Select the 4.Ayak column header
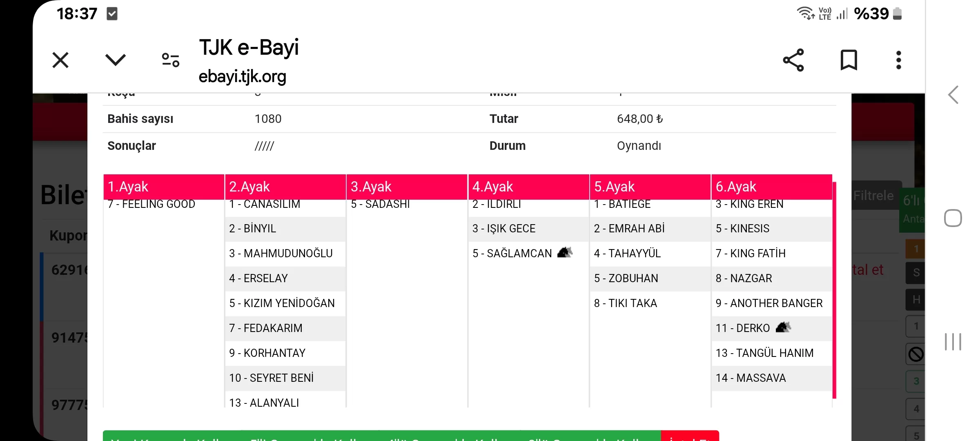980x441 pixels. click(x=528, y=187)
